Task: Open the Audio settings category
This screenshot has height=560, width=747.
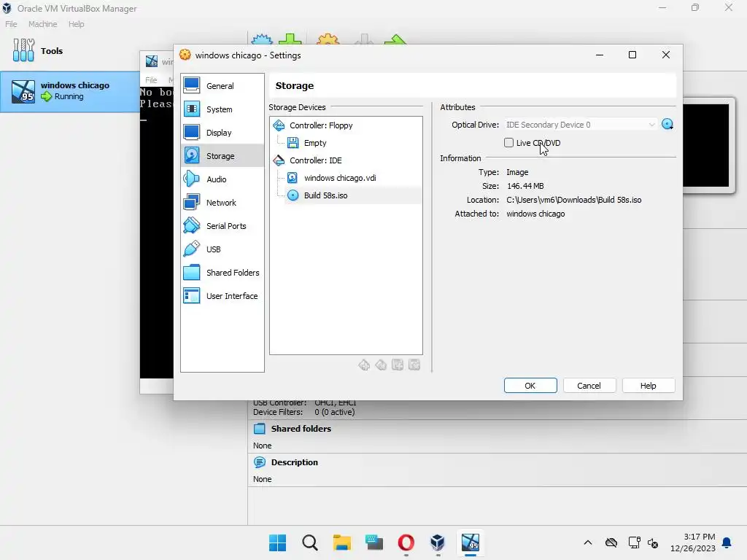Action: pyautogui.click(x=222, y=179)
